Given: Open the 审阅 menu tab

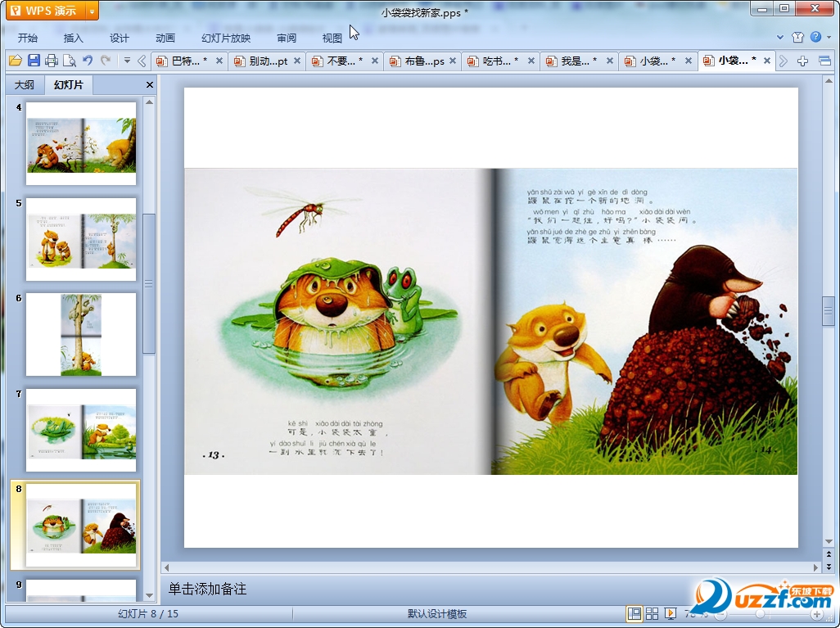Looking at the screenshot, I should coord(287,38).
